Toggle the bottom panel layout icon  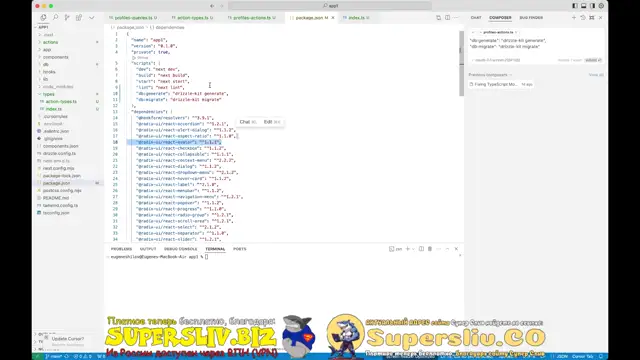pyautogui.click(x=583, y=6)
